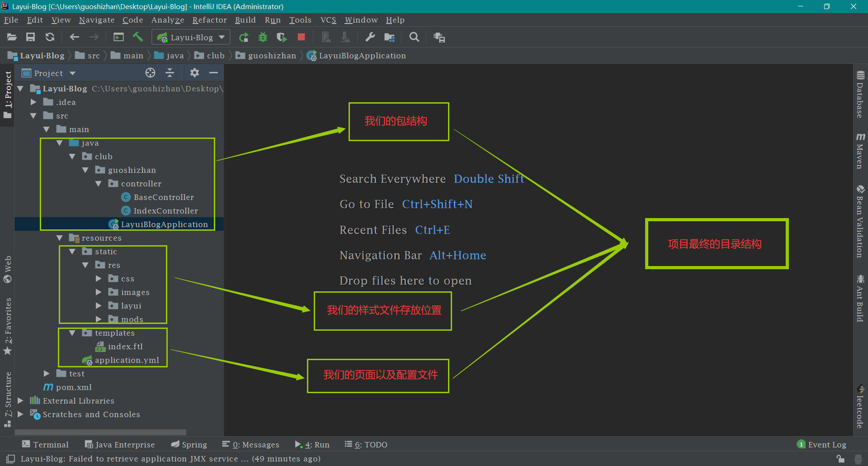Screen dimensions: 868x466
Task: Open Project panel gear settings
Action: pyautogui.click(x=194, y=73)
